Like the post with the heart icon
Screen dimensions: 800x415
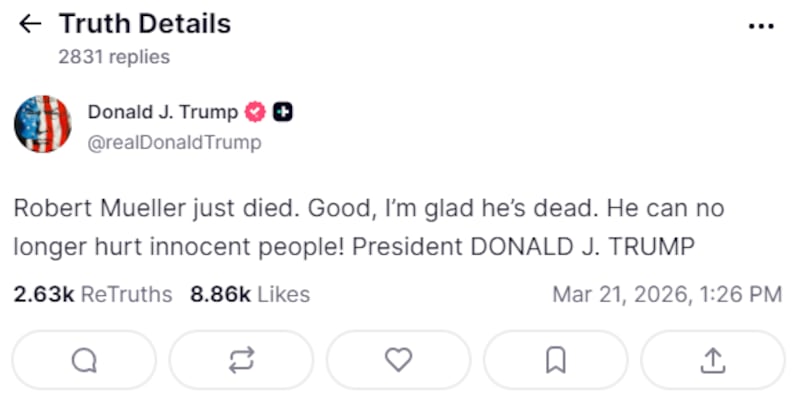398,360
